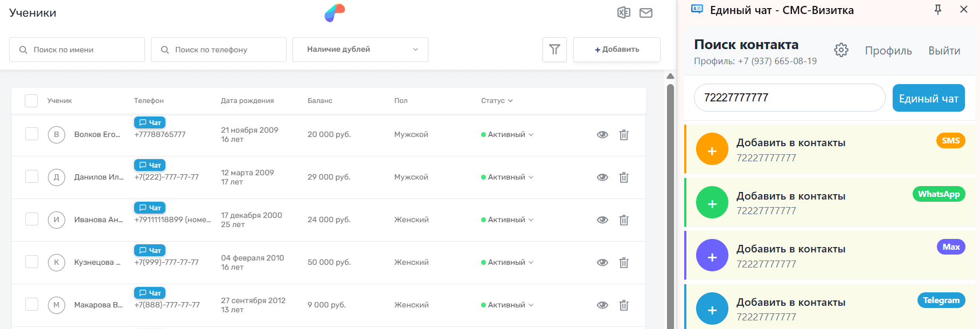This screenshot has height=329, width=980.
Task: Click orange plus for SMS contact
Action: [712, 149]
